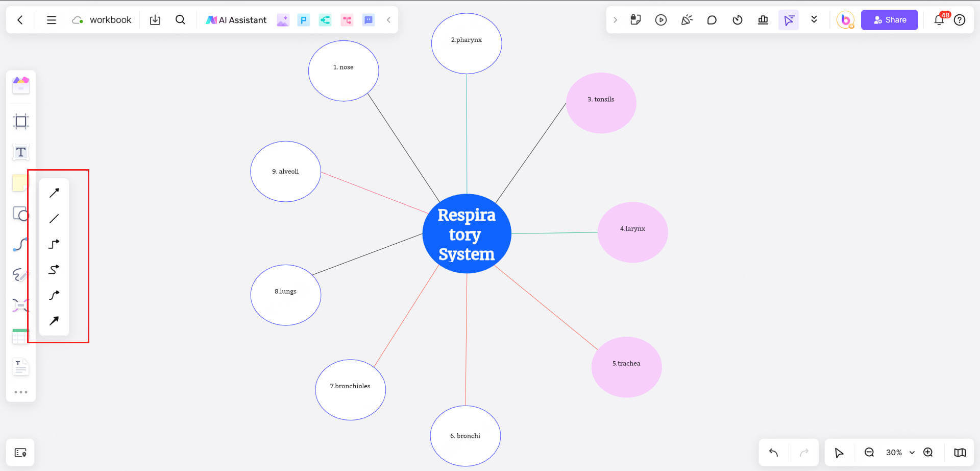The height and width of the screenshot is (471, 980).
Task: Open the Shape tool
Action: 20,214
